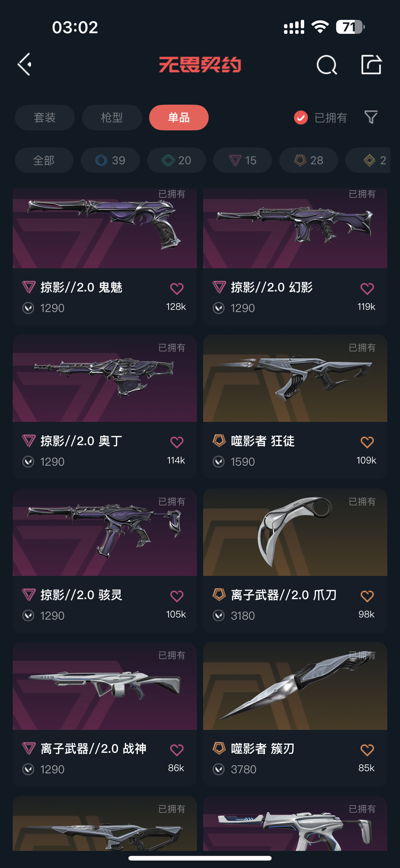Screen dimensions: 400x868
Task: Filter by pink-triangle tier showing 15
Action: coord(243,160)
